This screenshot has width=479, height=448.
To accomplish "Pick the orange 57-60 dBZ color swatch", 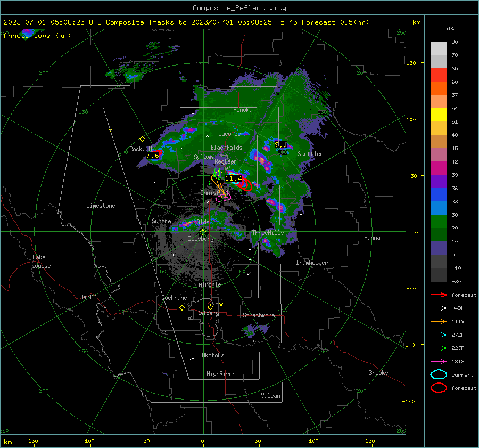I will (439, 88).
